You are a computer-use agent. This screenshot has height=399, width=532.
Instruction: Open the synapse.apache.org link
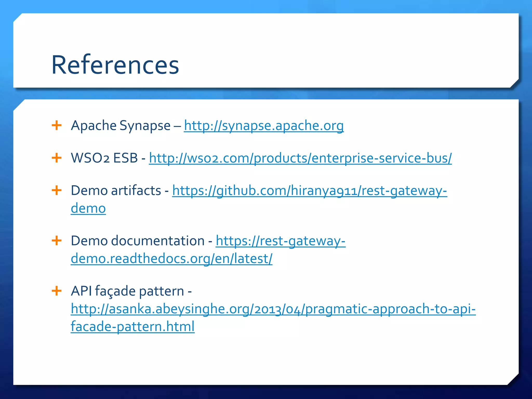264,126
